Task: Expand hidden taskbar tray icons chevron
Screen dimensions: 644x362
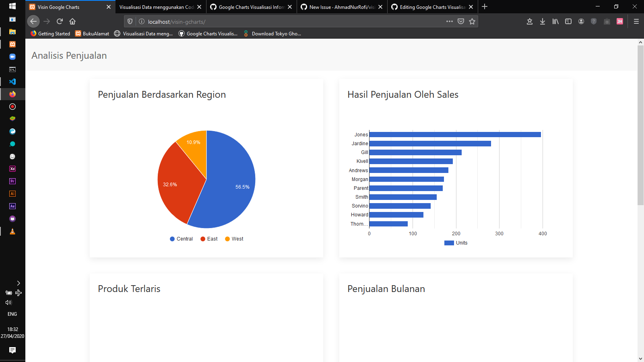Action: (x=18, y=283)
